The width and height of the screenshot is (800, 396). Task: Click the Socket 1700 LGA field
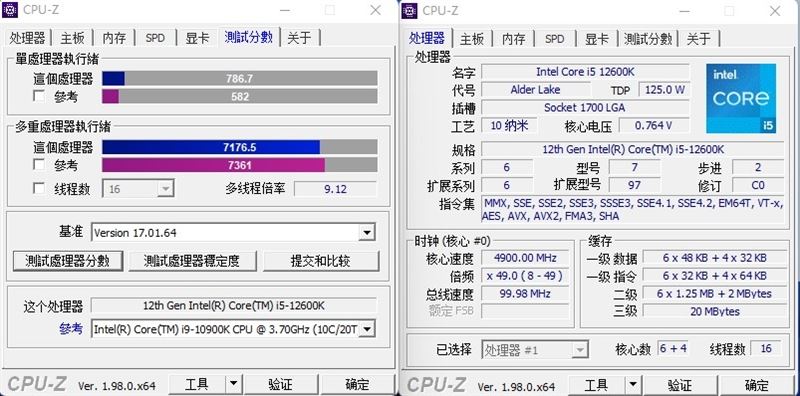point(585,108)
